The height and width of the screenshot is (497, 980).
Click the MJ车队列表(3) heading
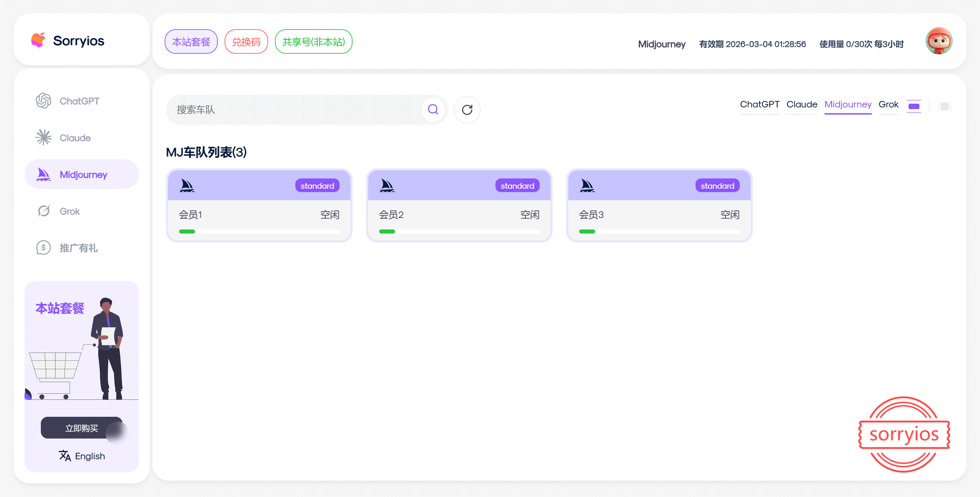(206, 152)
